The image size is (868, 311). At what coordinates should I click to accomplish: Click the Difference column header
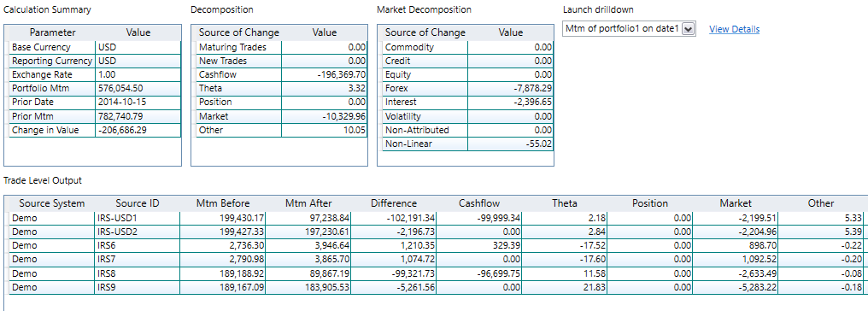394,203
